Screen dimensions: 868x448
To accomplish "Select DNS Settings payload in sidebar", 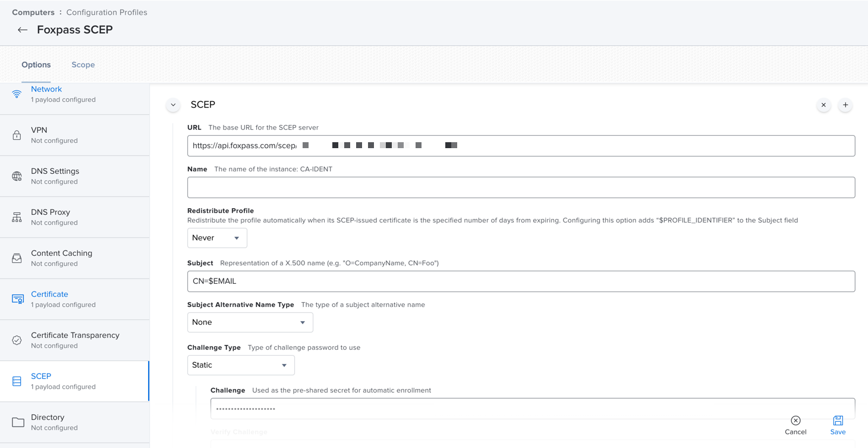I will click(74, 176).
